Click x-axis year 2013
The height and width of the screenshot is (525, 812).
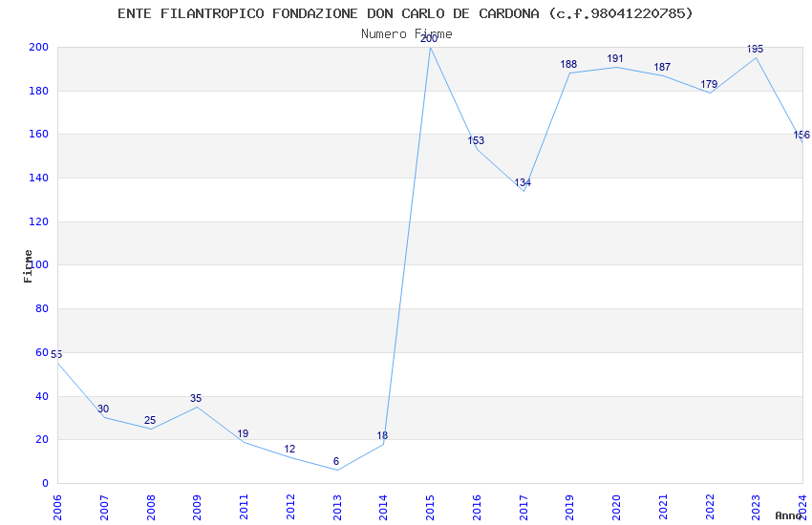(x=336, y=507)
